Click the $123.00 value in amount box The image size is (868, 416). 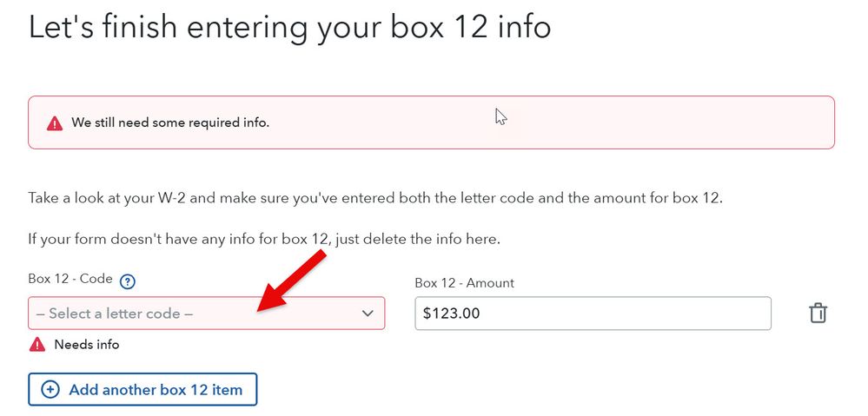[451, 314]
